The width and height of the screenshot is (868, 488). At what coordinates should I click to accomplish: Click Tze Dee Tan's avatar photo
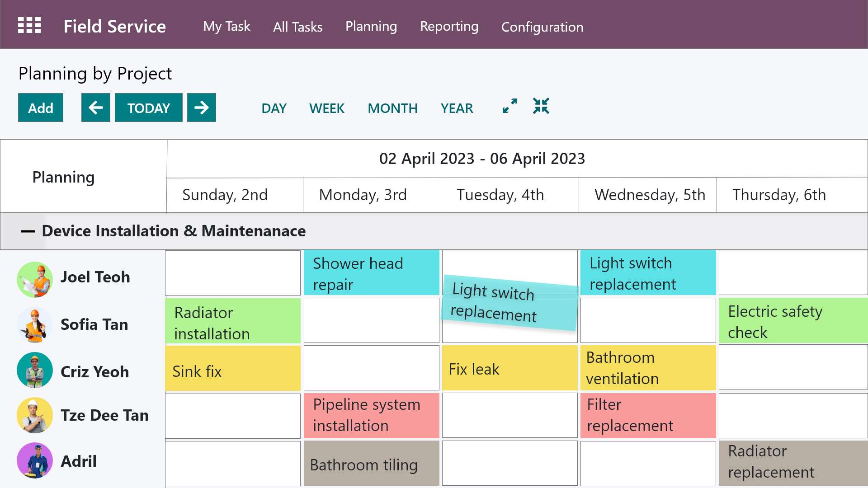click(x=34, y=415)
